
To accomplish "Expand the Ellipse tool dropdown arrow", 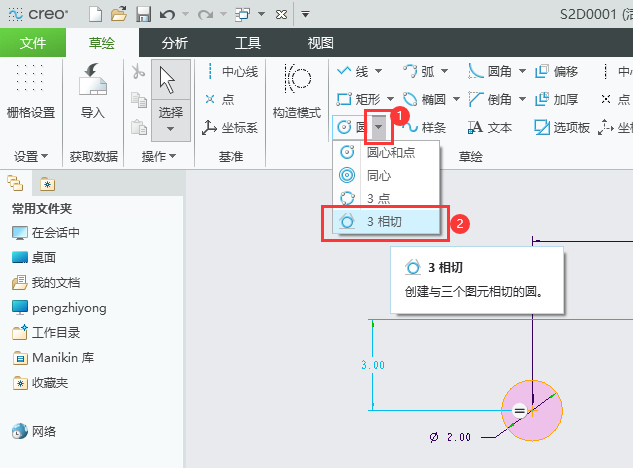I will (456, 99).
